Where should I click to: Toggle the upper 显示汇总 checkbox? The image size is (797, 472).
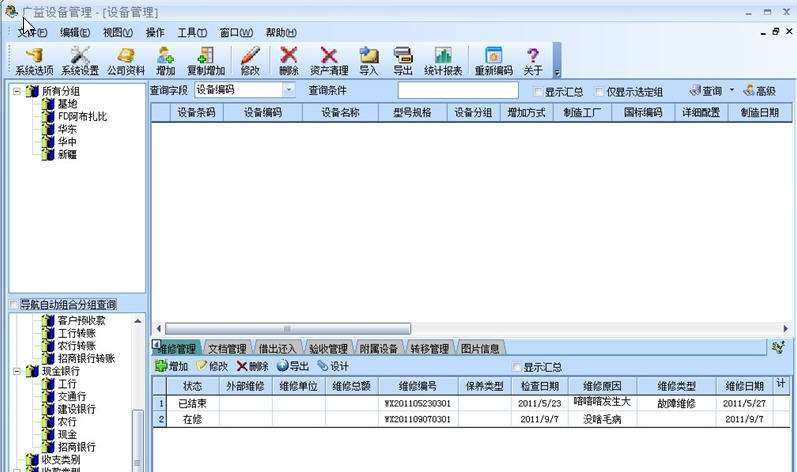[x=538, y=92]
